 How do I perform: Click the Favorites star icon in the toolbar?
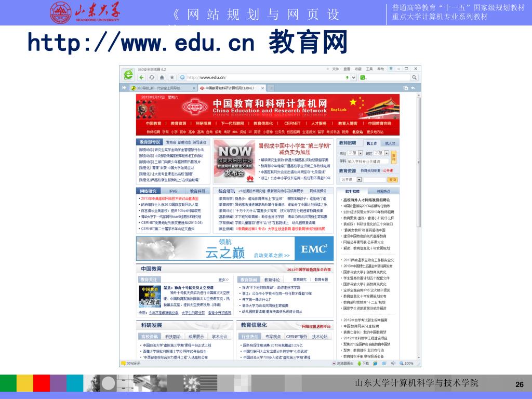coord(172,77)
